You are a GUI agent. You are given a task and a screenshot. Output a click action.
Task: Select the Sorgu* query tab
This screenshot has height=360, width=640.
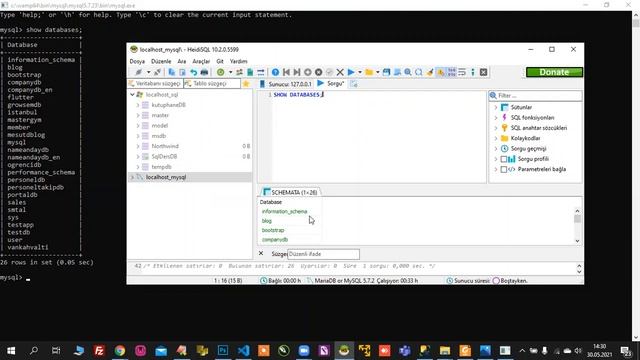pos(331,84)
